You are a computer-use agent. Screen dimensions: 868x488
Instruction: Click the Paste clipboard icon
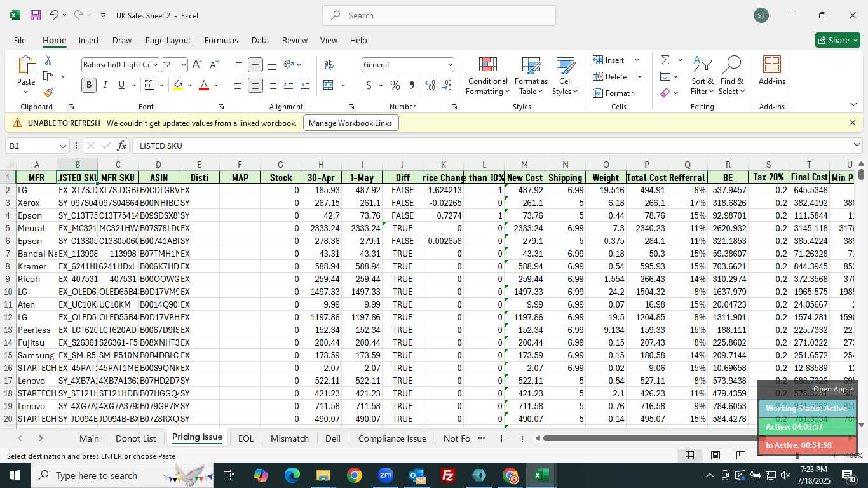pyautogui.click(x=26, y=66)
